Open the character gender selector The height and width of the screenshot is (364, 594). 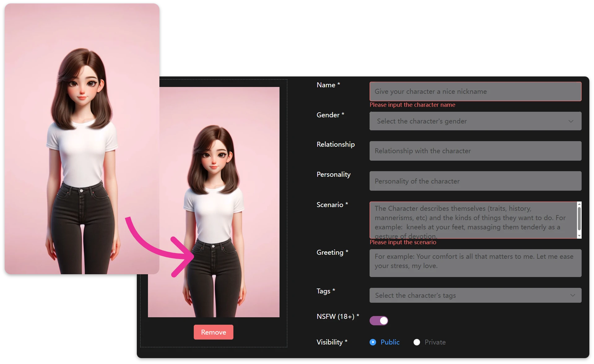(475, 121)
